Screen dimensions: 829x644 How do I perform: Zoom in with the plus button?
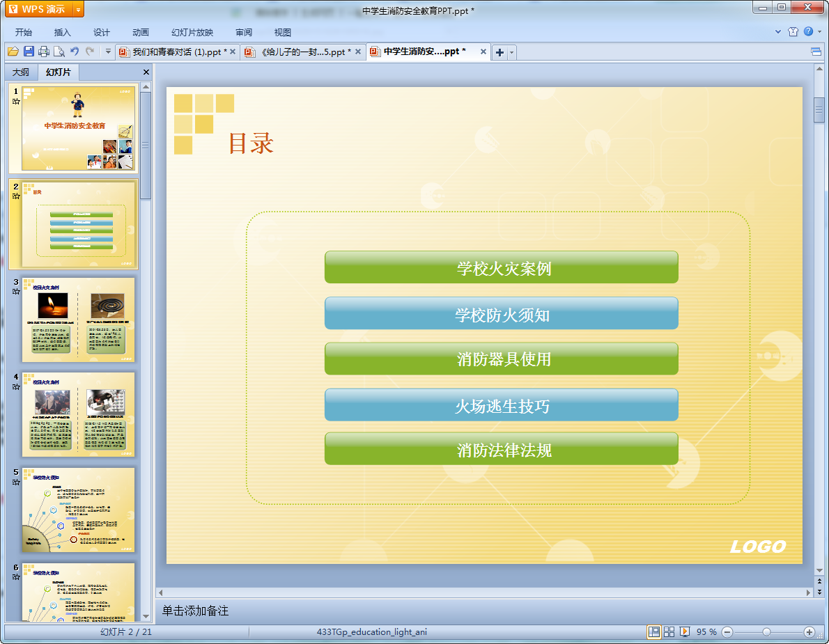809,632
